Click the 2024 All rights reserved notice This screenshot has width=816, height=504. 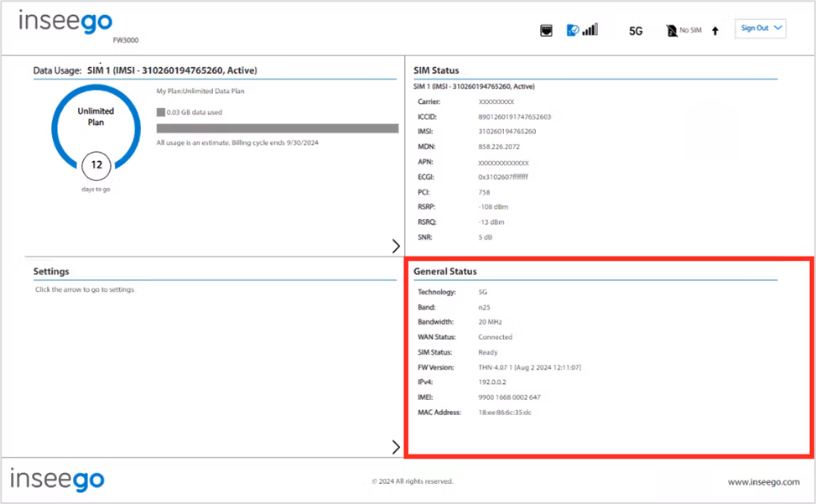tap(413, 481)
